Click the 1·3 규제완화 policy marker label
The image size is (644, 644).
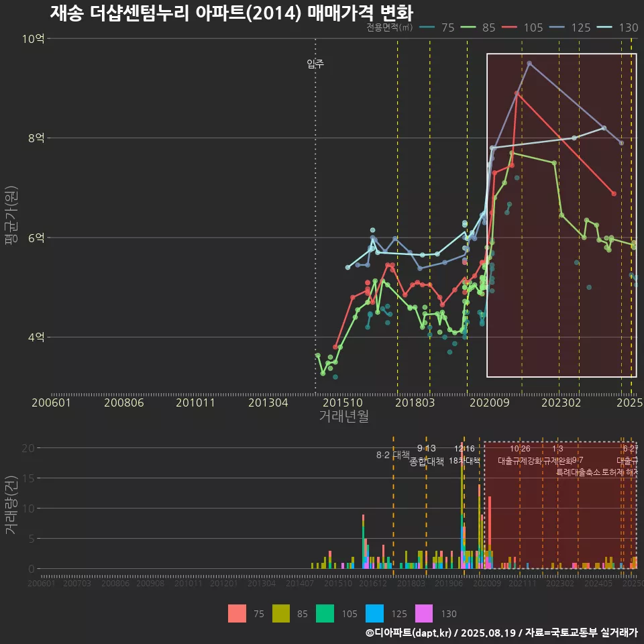pos(557,454)
